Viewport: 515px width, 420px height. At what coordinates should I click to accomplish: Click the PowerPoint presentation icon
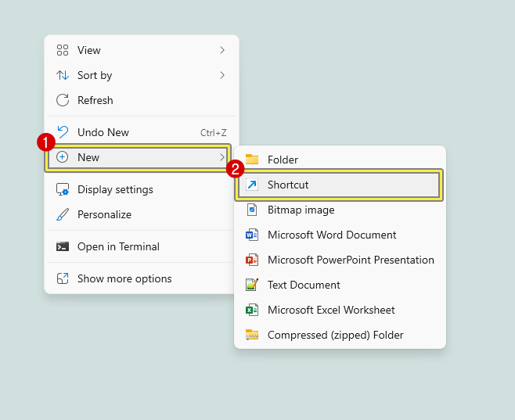coord(252,260)
